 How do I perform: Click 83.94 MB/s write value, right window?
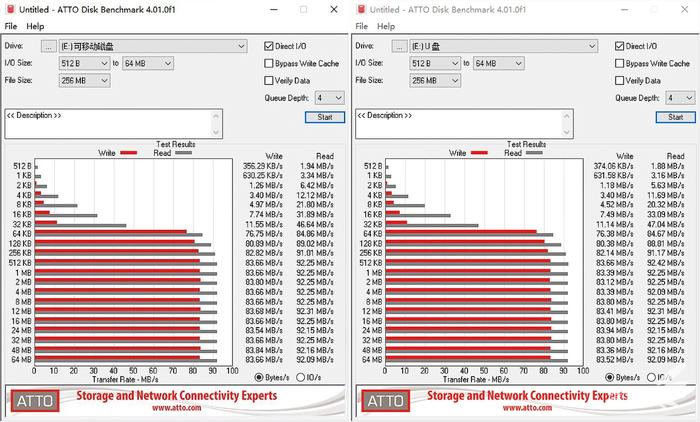[615, 331]
